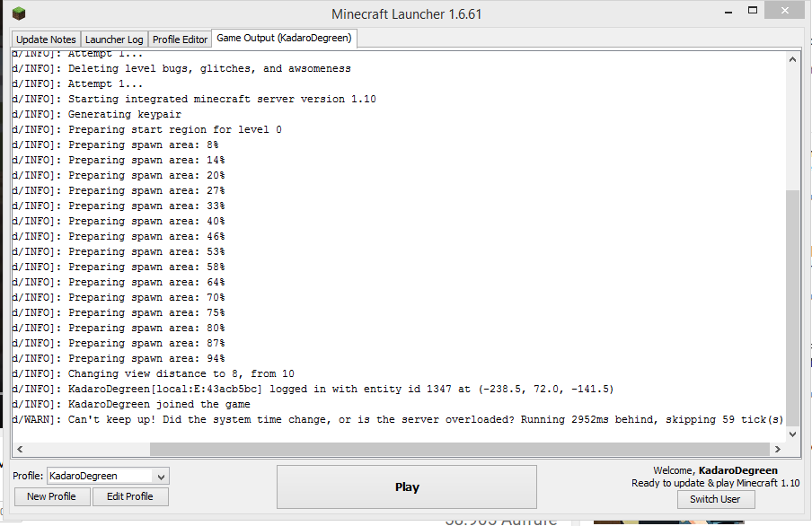Open the Update Notes tab
812x526 pixels.
point(46,39)
